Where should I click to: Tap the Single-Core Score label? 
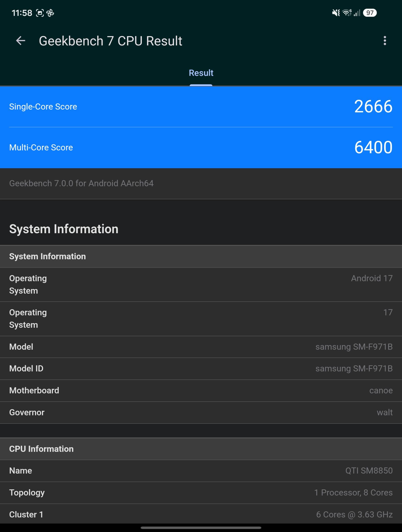[43, 106]
